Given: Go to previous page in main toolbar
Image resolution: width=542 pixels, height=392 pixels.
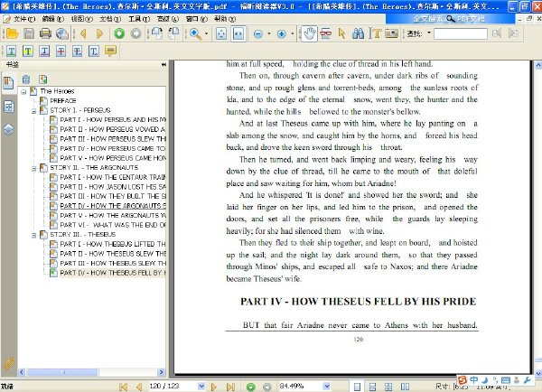Looking at the screenshot, I should 83,33.
